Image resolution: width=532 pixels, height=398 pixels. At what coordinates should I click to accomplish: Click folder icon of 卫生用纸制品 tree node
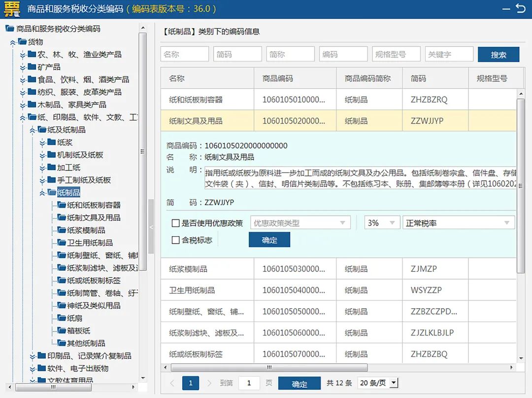pyautogui.click(x=62, y=243)
